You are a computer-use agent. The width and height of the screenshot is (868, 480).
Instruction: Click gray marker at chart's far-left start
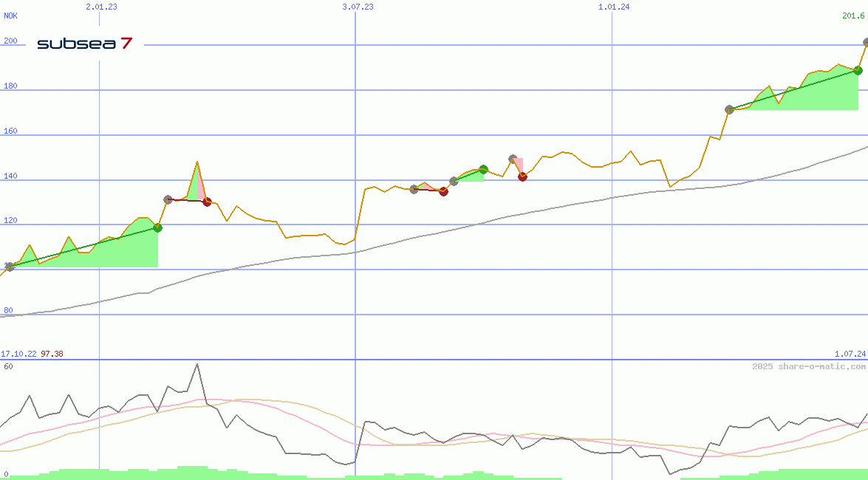[10, 267]
